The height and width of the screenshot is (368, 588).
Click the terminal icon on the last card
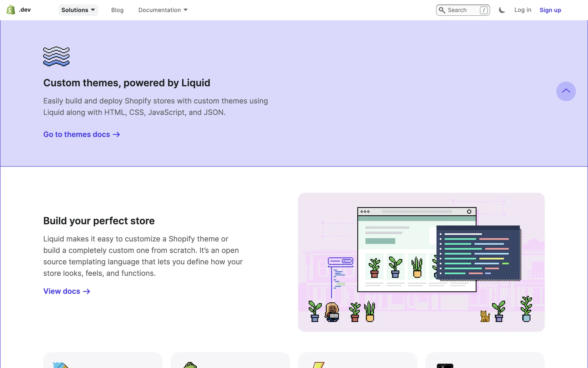(x=445, y=366)
